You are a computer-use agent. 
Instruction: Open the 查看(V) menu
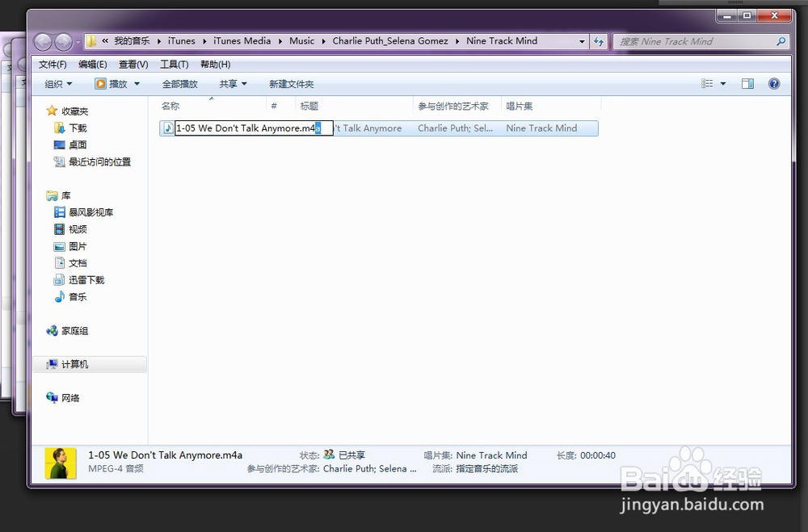pos(133,65)
